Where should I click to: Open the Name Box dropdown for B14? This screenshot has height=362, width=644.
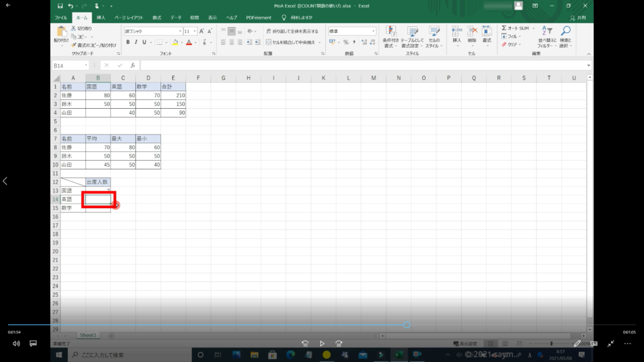click(86, 65)
